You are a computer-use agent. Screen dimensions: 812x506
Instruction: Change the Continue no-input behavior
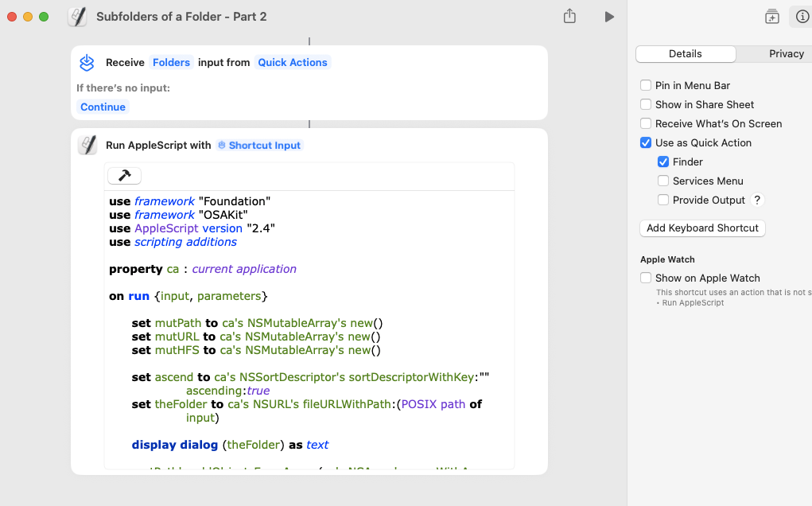103,107
